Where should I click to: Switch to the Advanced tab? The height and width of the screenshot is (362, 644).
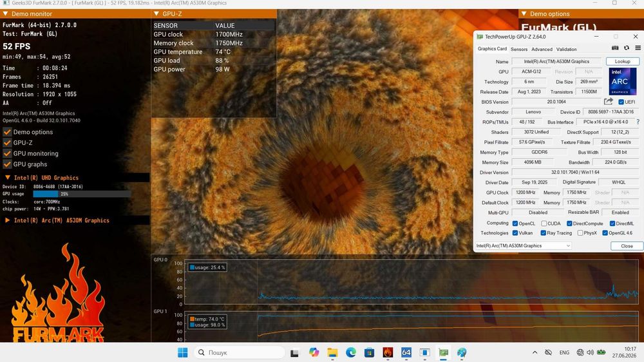[542, 49]
